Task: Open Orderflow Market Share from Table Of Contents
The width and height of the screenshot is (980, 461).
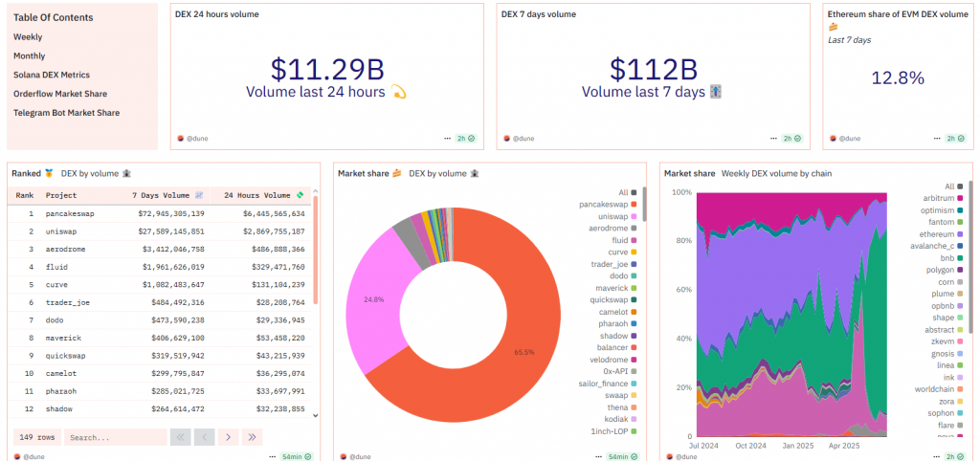Action: [60, 94]
